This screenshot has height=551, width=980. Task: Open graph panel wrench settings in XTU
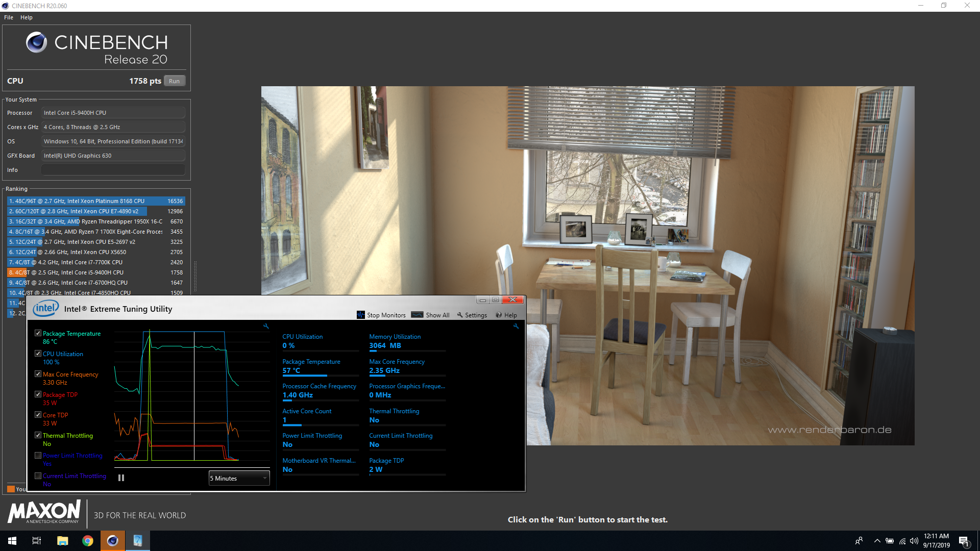point(266,326)
